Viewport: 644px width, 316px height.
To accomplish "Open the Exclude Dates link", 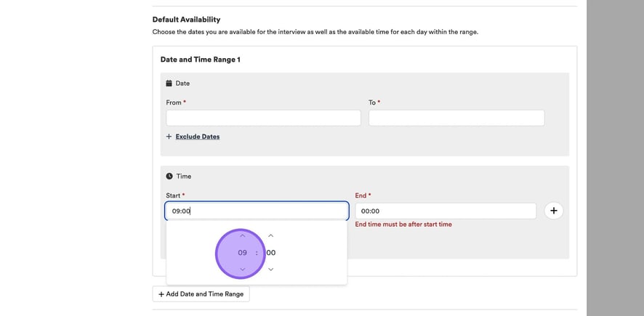I will (197, 137).
